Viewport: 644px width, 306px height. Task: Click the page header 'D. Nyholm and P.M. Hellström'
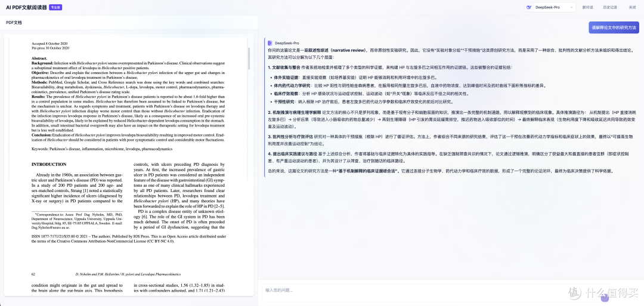pos(128,274)
